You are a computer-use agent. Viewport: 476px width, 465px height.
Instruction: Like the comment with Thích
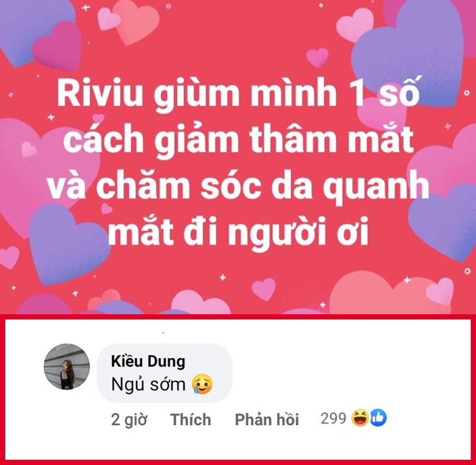tap(190, 419)
